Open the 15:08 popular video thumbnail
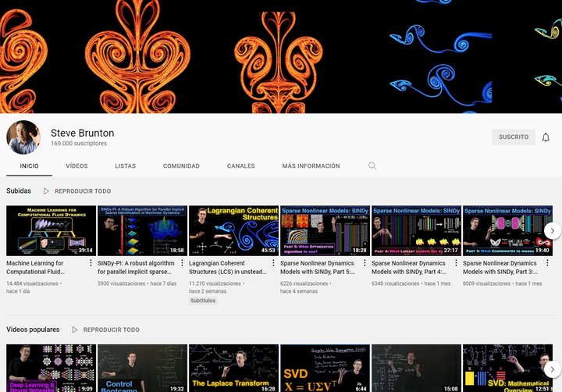 point(417,368)
